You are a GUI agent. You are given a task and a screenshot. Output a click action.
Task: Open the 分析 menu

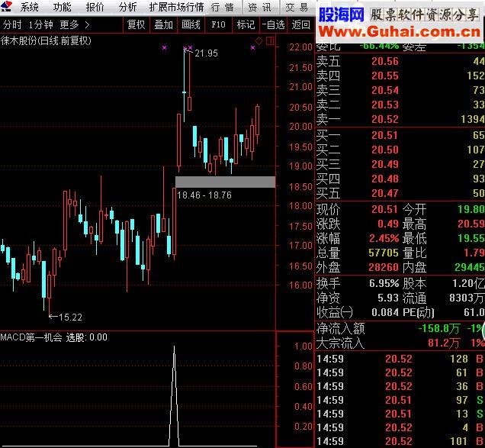pyautogui.click(x=128, y=7)
